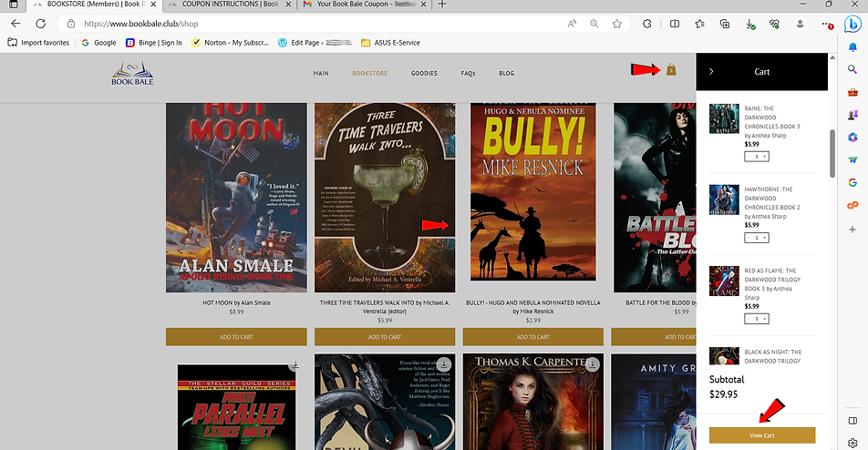Viewport: 868px width, 450px height.
Task: Add page to favorites with star icon
Action: (x=616, y=24)
